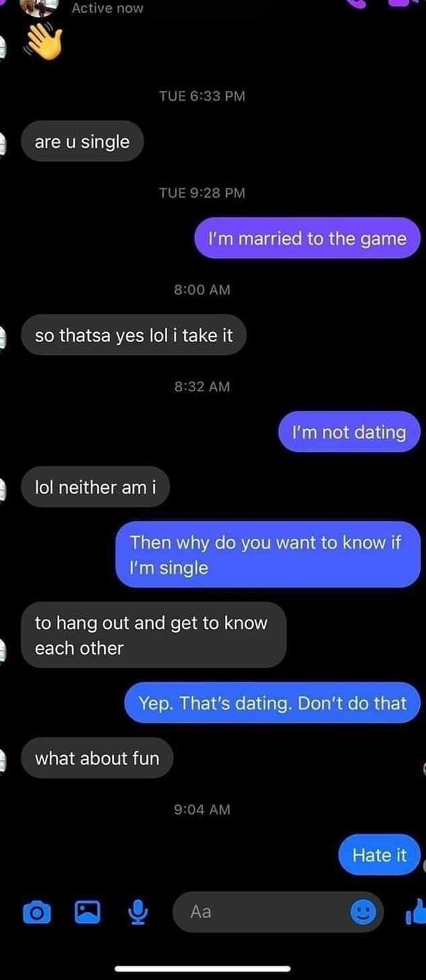Screen dimensions: 426x980
Task: Tap the microphone voice message icon
Action: (x=137, y=913)
